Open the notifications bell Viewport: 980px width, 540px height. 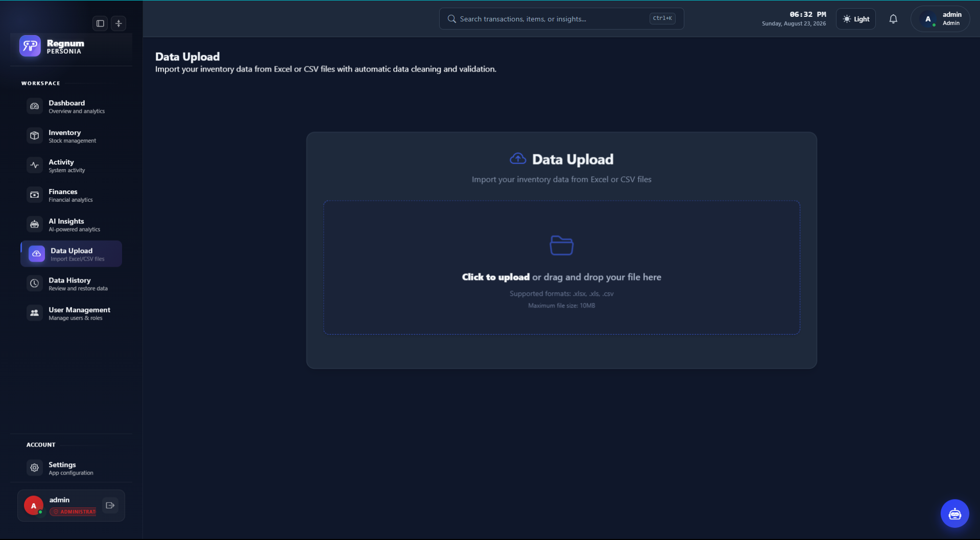coord(893,19)
